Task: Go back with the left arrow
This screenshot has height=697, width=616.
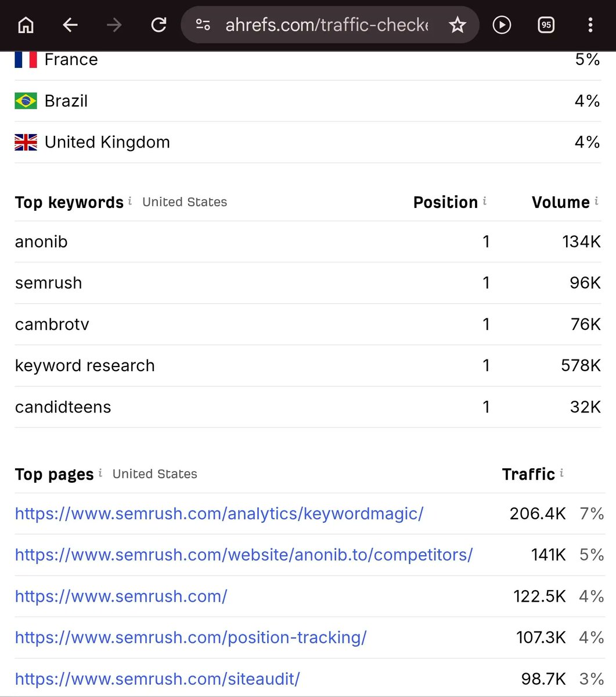Action: pos(70,25)
